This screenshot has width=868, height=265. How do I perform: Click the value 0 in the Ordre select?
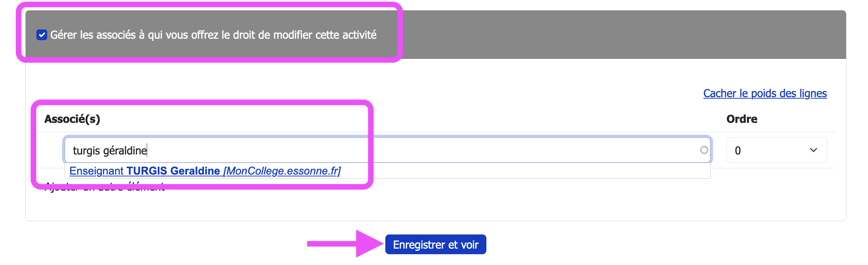(x=738, y=151)
